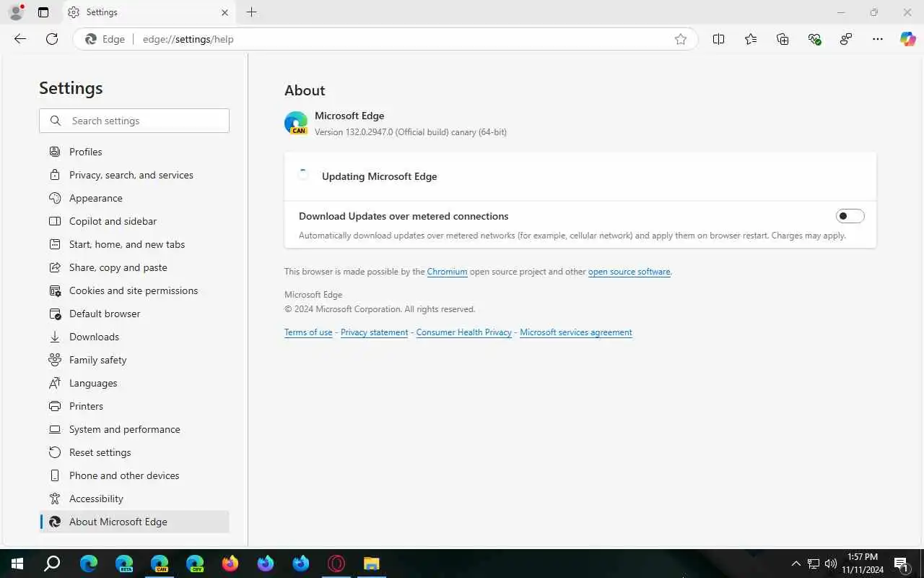The image size is (924, 578).
Task: Open Copilot and sidebar settings
Action: pos(134,221)
